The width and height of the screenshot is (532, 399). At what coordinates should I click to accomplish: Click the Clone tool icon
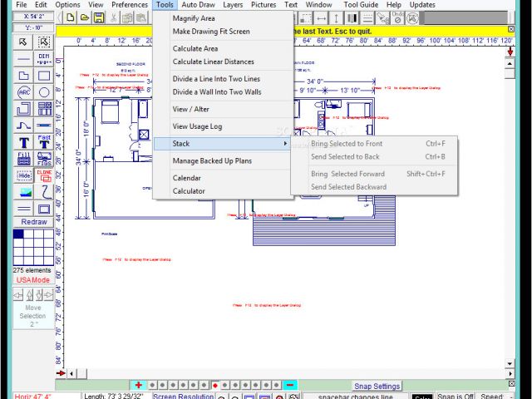[44, 175]
